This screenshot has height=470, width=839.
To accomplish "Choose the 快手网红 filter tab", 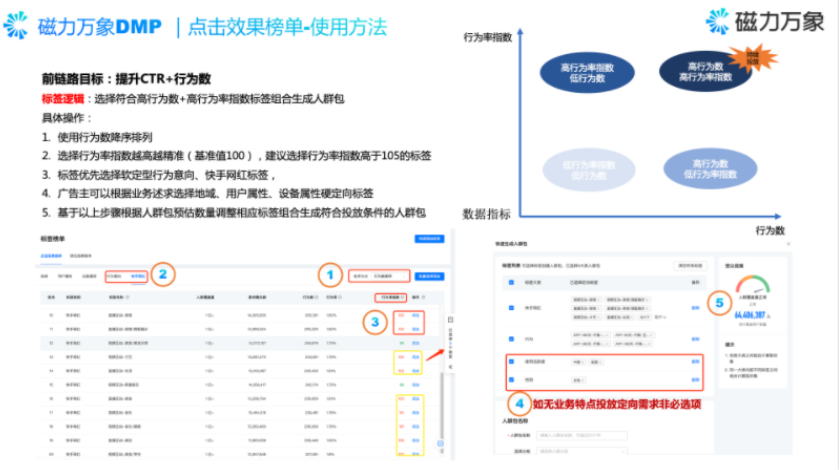I will (x=138, y=276).
